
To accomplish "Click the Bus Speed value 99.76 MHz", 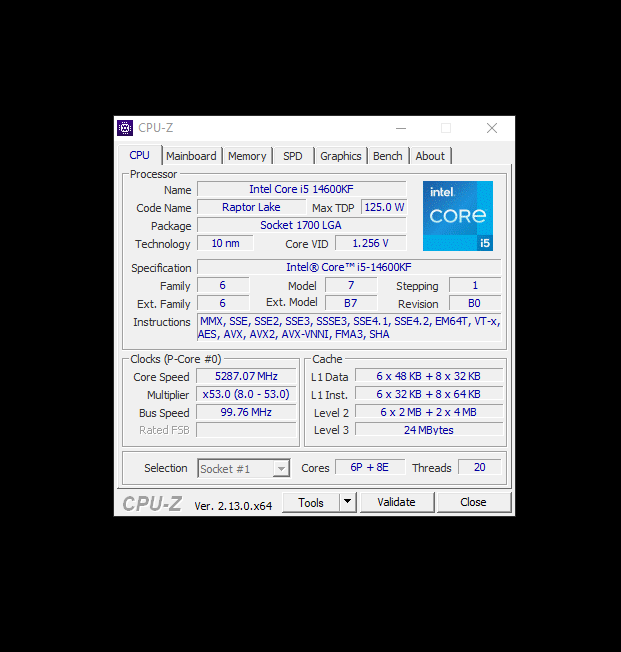I will (246, 412).
